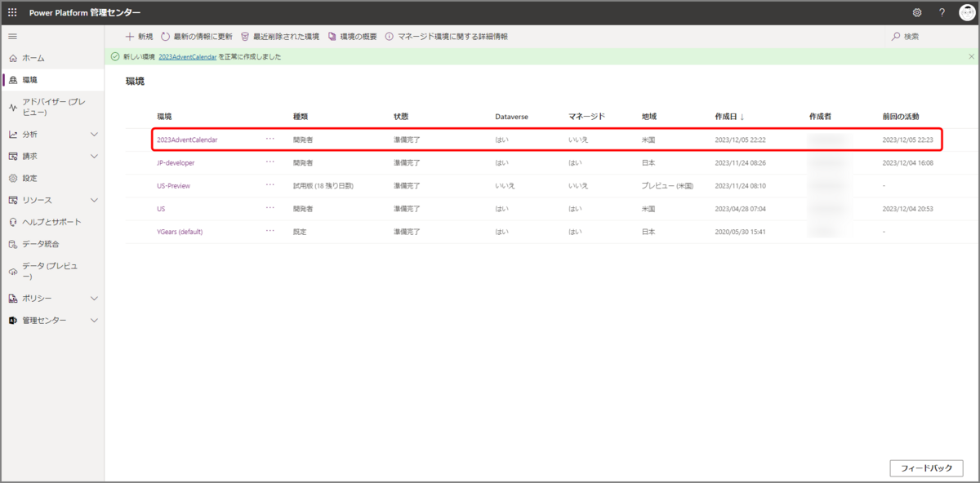Screen dimensions: 980x483
Task: Open more options for 2023AdventCalendar row
Action: pos(270,139)
